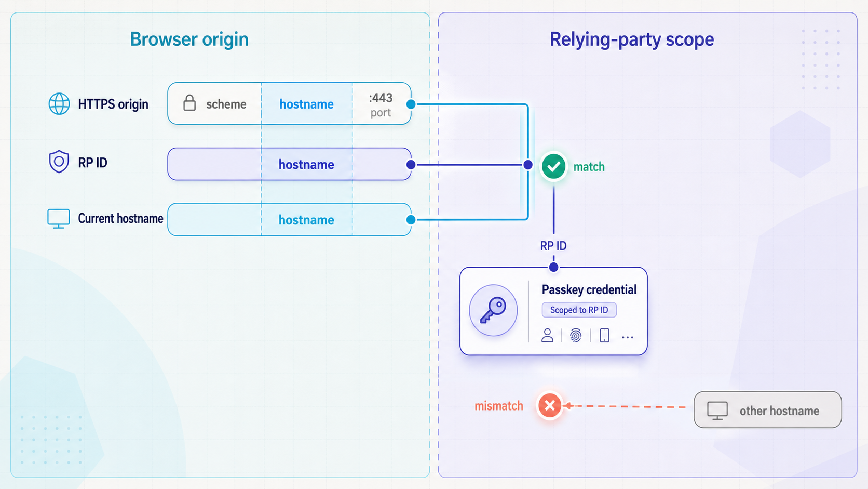Click the shield icon next to RP ID
The image size is (868, 489).
[59, 162]
